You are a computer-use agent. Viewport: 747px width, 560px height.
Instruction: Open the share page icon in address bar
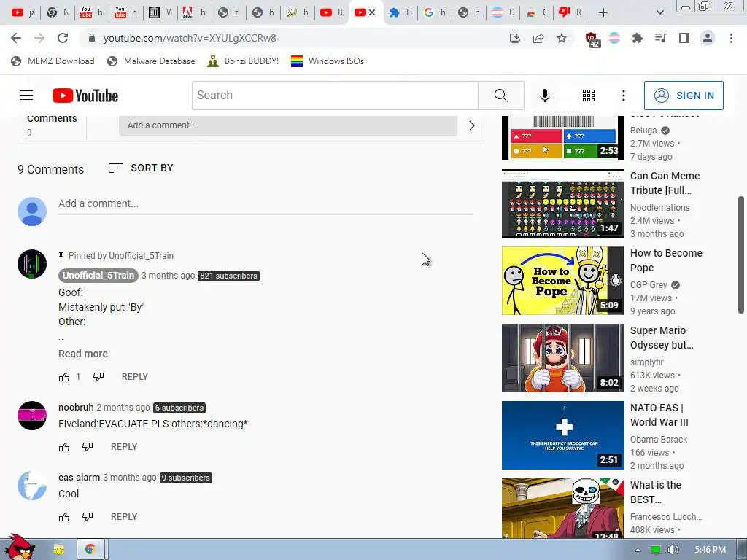click(538, 38)
